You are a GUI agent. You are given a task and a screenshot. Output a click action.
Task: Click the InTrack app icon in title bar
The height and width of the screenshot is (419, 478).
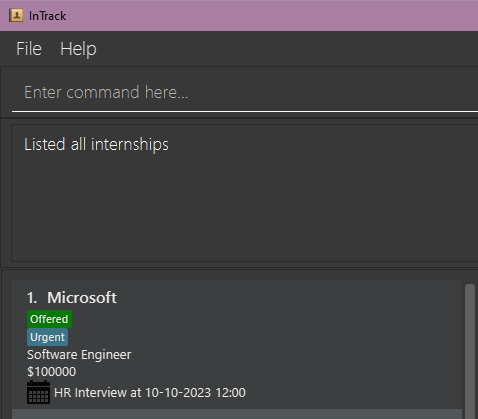coord(16,15)
